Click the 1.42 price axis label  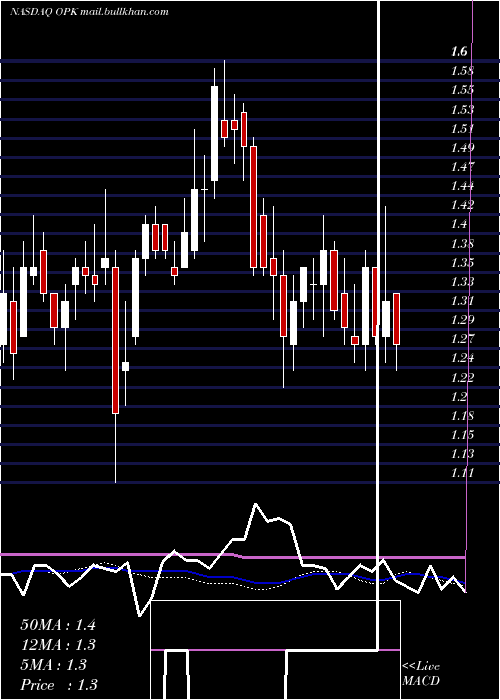coord(462,205)
